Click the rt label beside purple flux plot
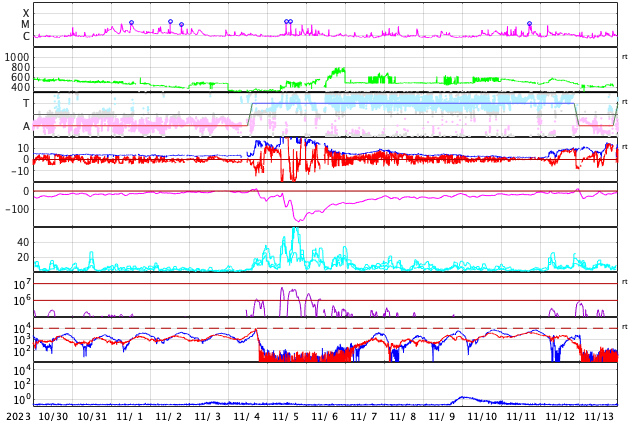Viewport: 634px width, 424px height. (624, 282)
